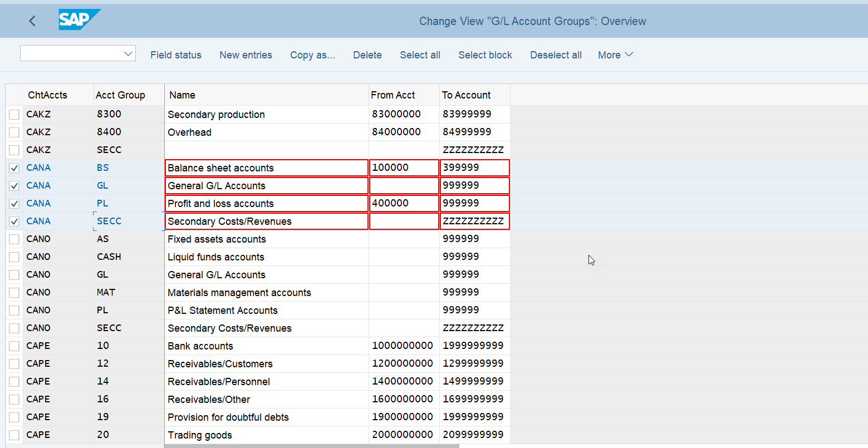
Task: Click Copy as... in the toolbar
Action: point(312,55)
